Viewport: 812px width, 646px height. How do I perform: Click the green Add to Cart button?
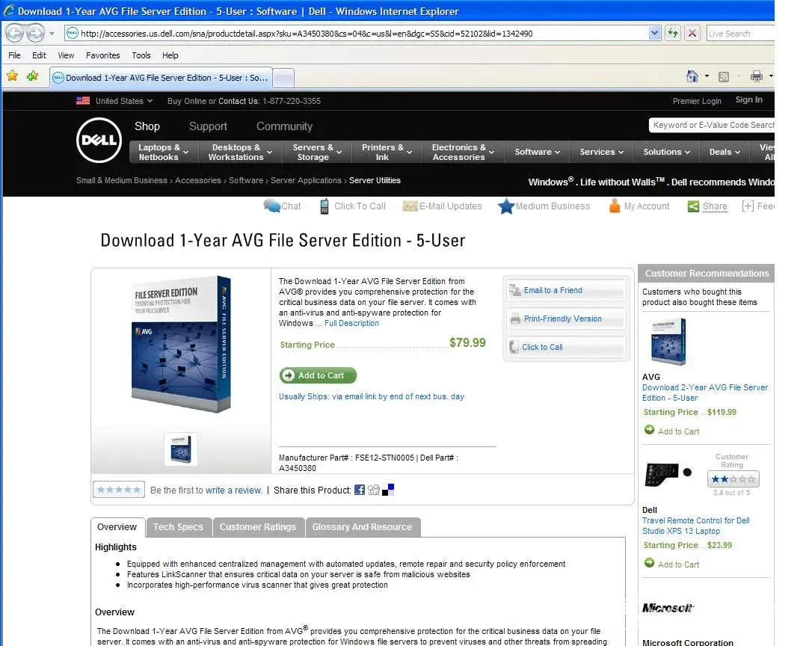[318, 375]
